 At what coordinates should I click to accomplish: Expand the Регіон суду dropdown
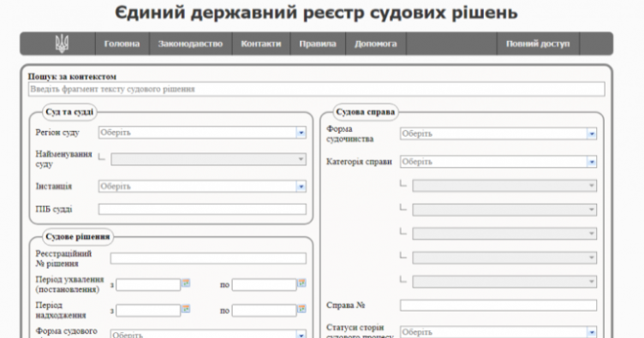202,133
